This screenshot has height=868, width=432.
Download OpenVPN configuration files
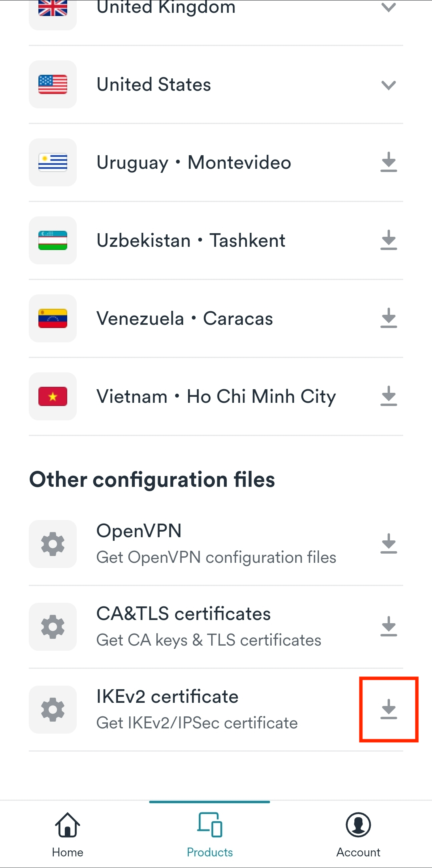pyautogui.click(x=388, y=544)
